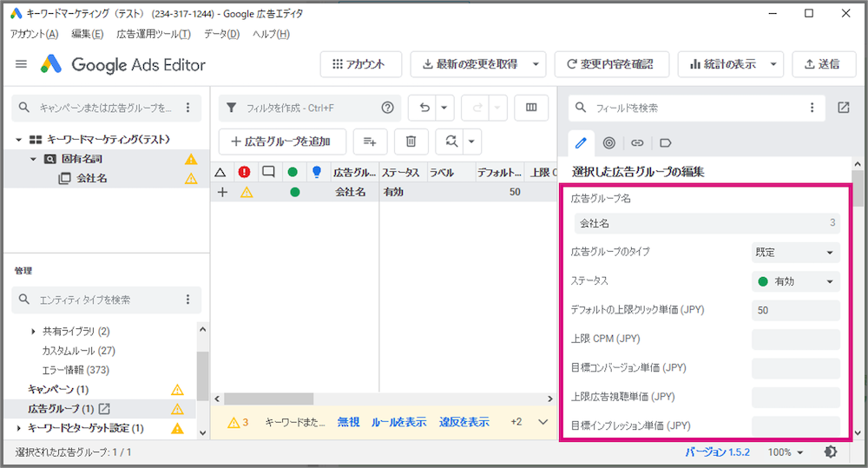Image resolution: width=868 pixels, height=468 pixels.
Task: Open the 100% zoom dropdown
Action: pos(785,452)
